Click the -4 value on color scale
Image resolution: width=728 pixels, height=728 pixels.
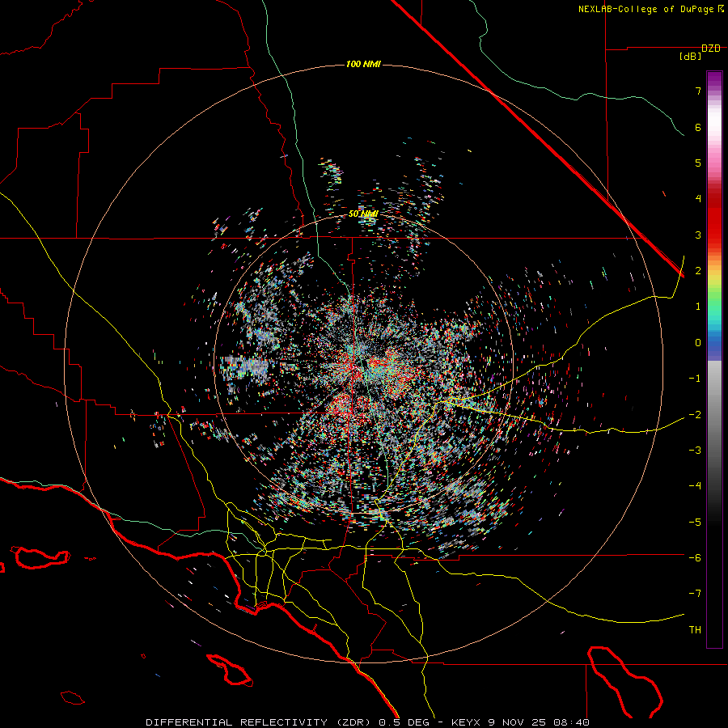pyautogui.click(x=695, y=486)
